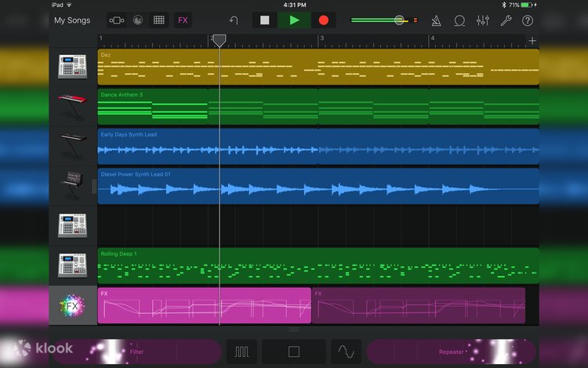Select the FX track header icon
Screen dimensions: 588x368
72,305
